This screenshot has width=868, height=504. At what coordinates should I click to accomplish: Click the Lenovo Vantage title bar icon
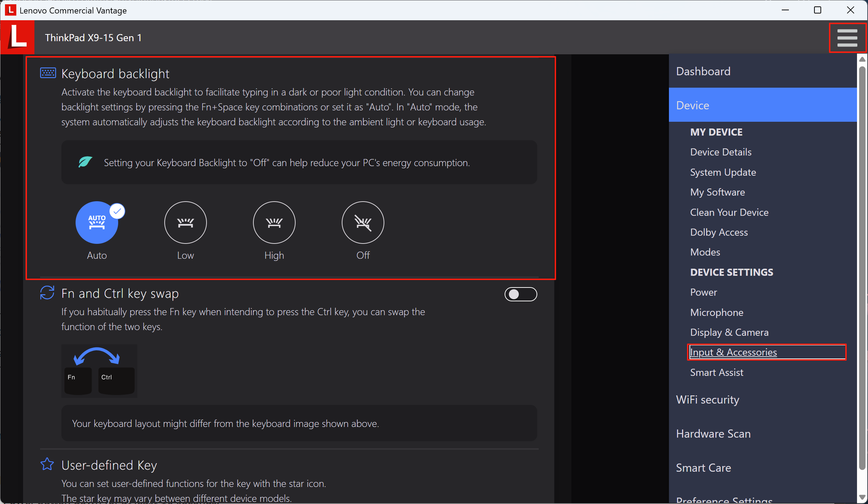pos(11,10)
